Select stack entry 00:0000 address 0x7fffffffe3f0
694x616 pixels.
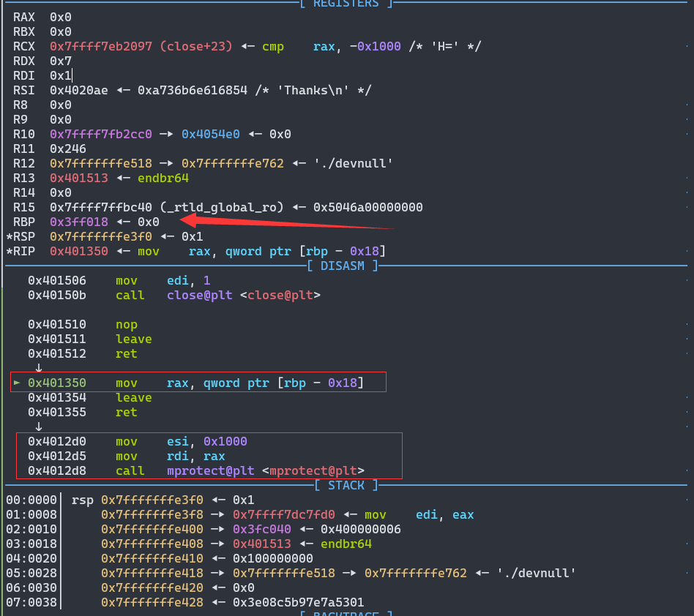[x=152, y=500]
